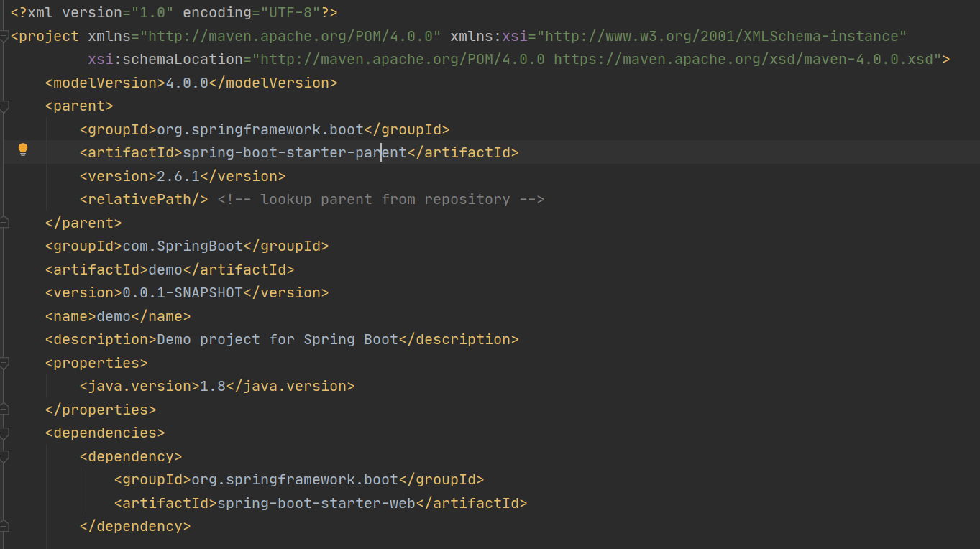
Task: Click the name tag value demo
Action: click(x=114, y=316)
